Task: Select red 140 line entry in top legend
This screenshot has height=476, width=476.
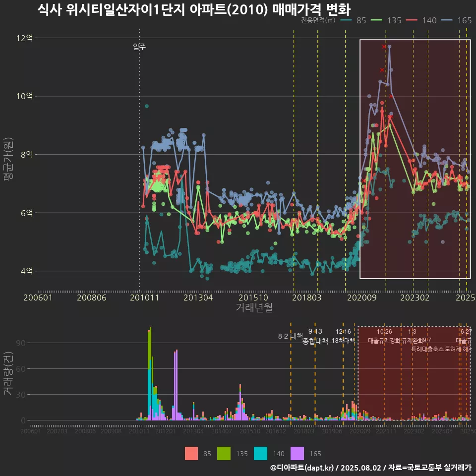Action: [421, 20]
